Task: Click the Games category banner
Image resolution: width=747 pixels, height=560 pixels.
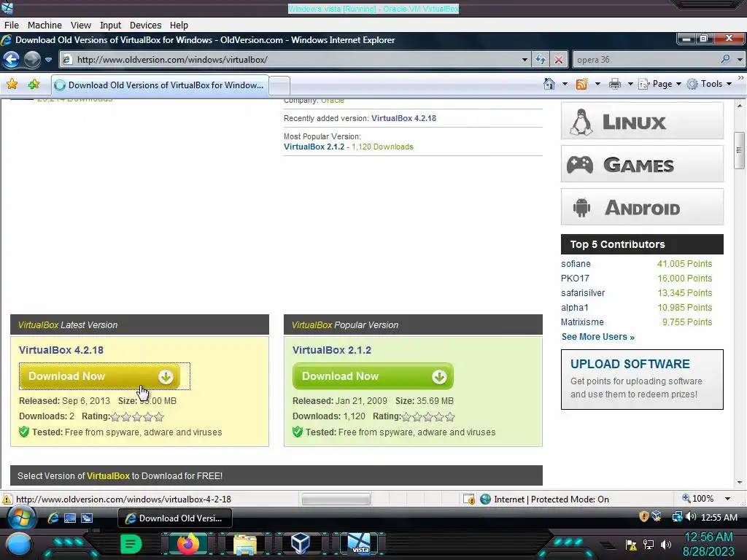Action: coord(642,164)
